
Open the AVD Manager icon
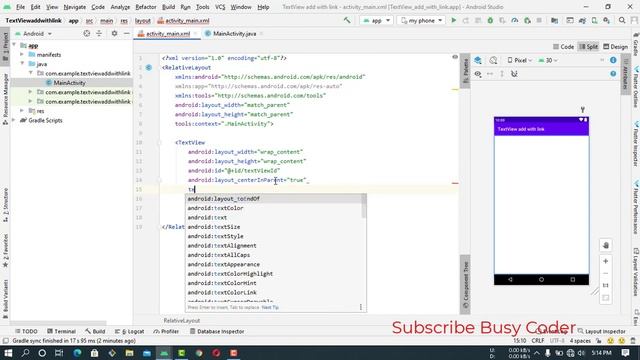(594, 20)
